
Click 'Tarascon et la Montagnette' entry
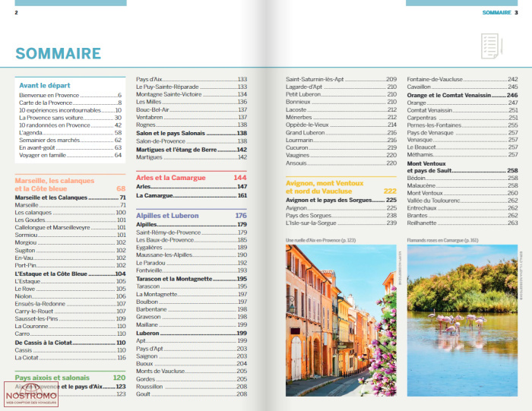coord(192,279)
